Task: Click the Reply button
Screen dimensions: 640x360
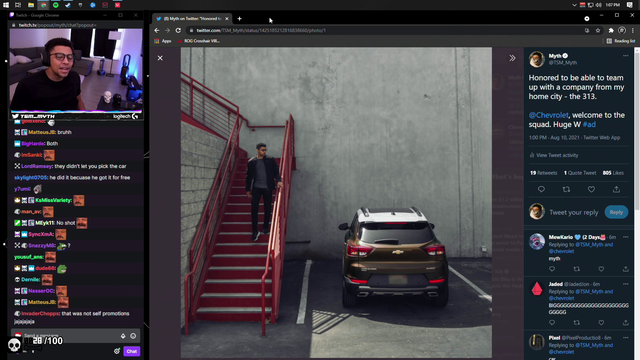Action: coord(616,212)
